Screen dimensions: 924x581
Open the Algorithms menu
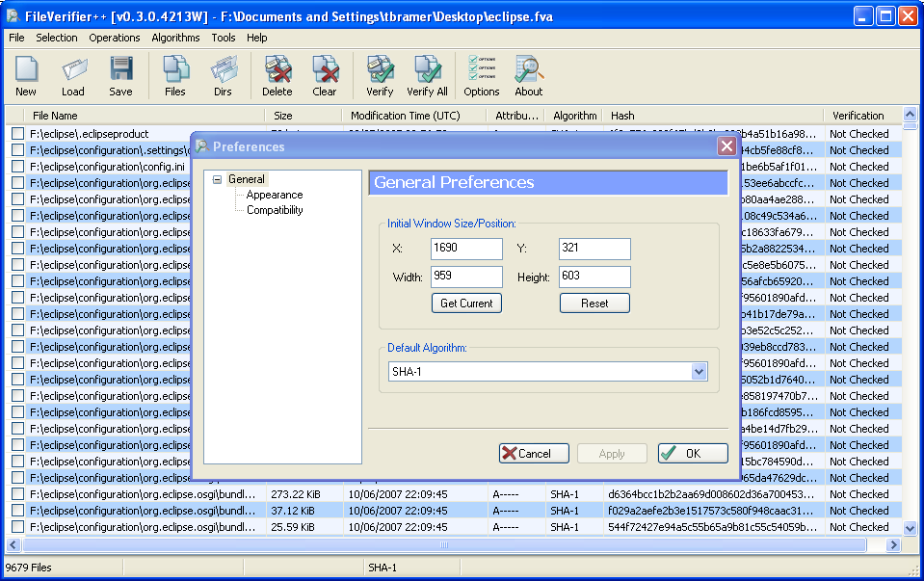pyautogui.click(x=175, y=38)
